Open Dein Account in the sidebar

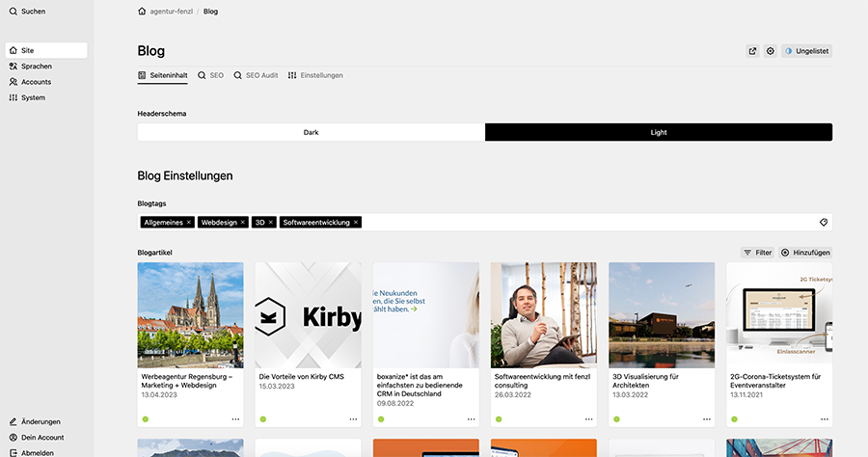(x=37, y=437)
